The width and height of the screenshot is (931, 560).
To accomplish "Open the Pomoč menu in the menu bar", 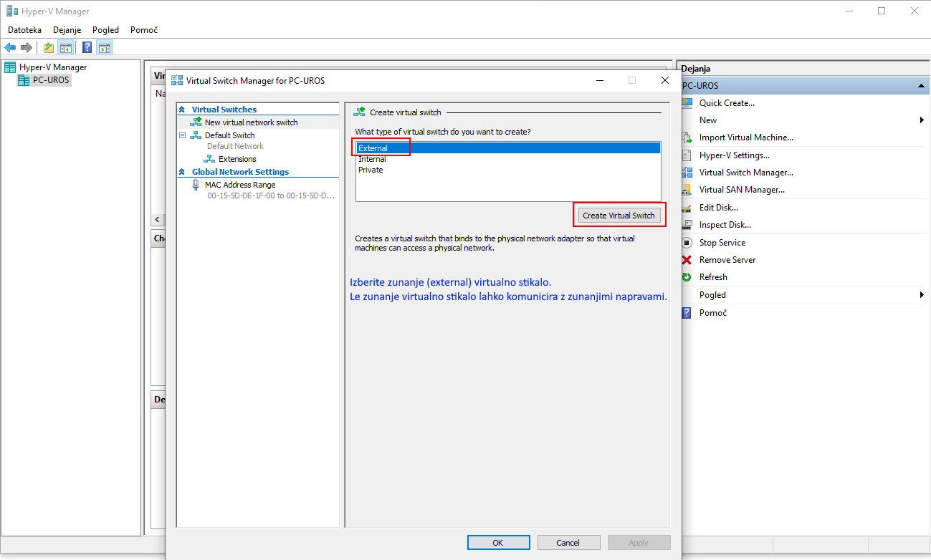I will pyautogui.click(x=144, y=30).
